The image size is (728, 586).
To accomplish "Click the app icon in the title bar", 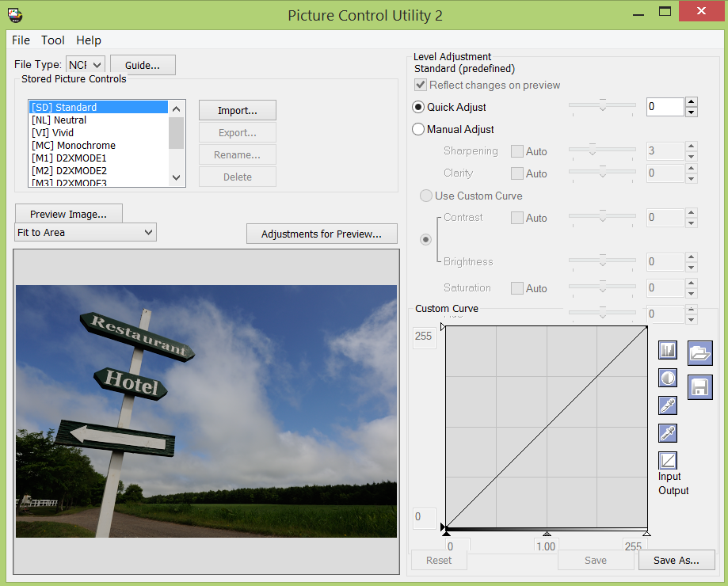I will (15, 14).
